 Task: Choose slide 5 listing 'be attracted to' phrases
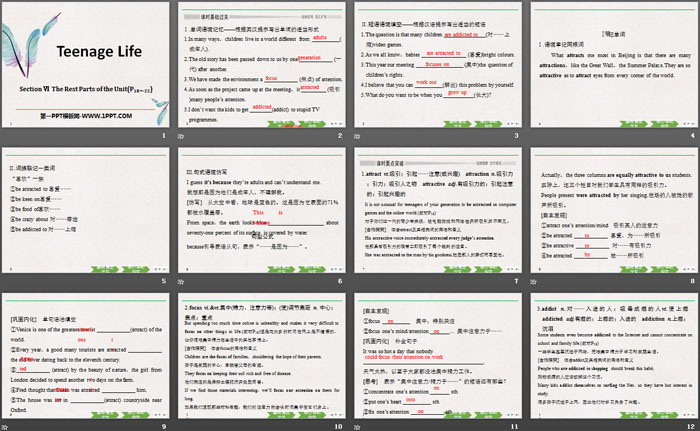point(87,213)
